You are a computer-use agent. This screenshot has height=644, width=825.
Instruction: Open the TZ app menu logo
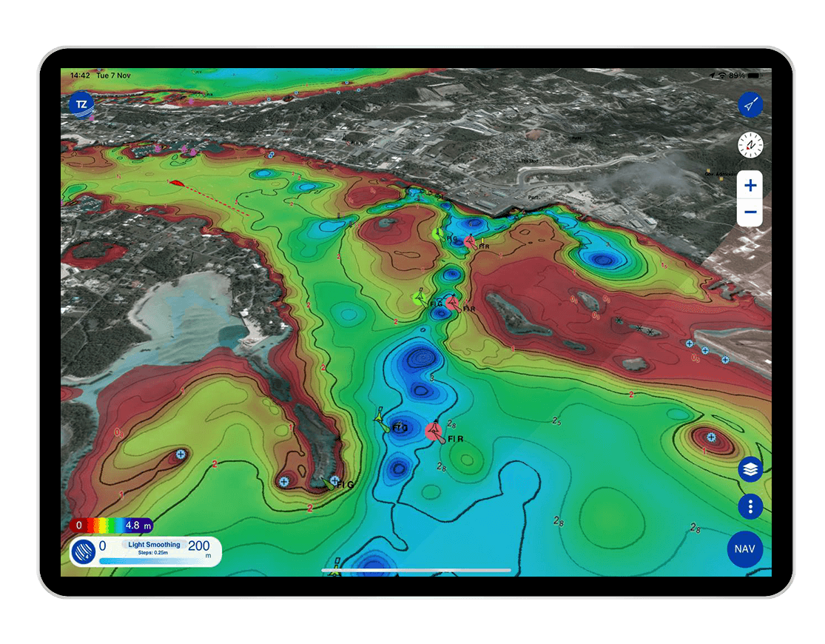pyautogui.click(x=81, y=105)
